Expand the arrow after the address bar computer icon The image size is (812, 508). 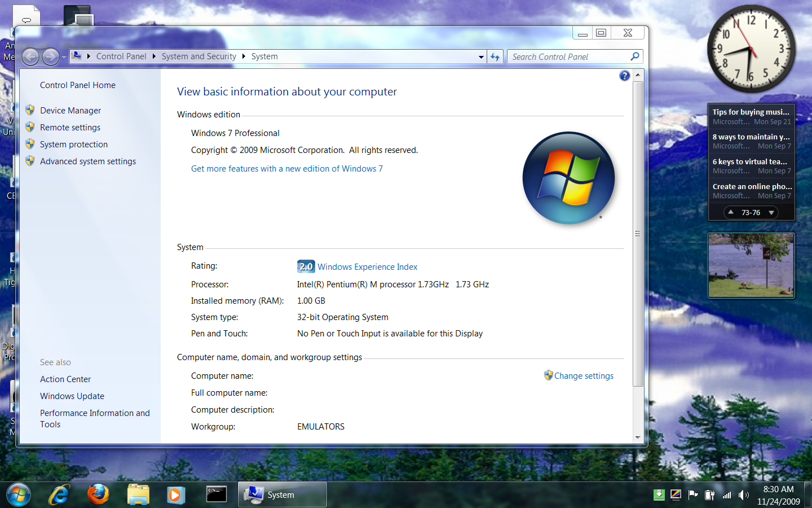89,56
